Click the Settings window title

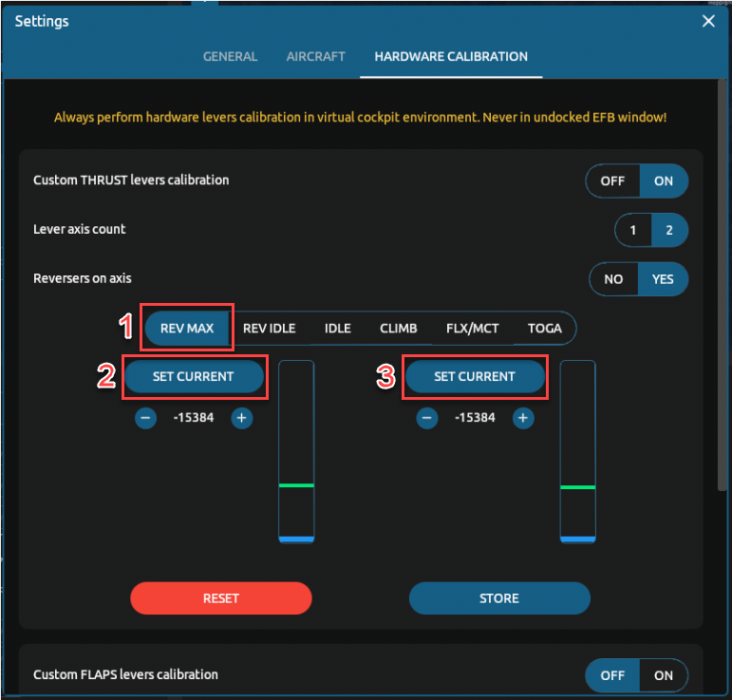coord(42,22)
